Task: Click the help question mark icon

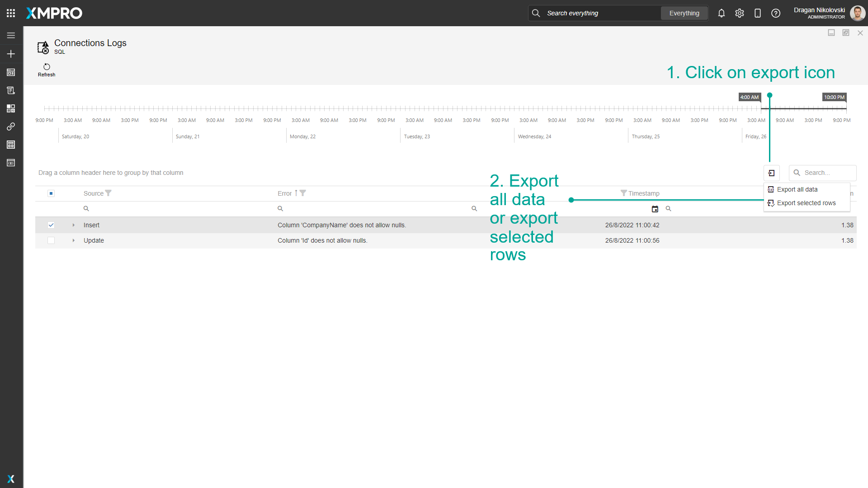Action: click(x=776, y=13)
